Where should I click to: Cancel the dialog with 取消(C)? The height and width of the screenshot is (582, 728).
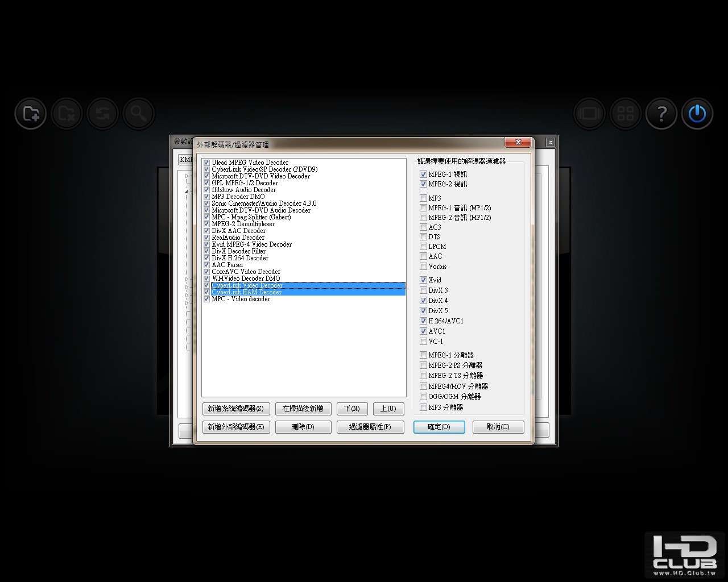coord(498,427)
